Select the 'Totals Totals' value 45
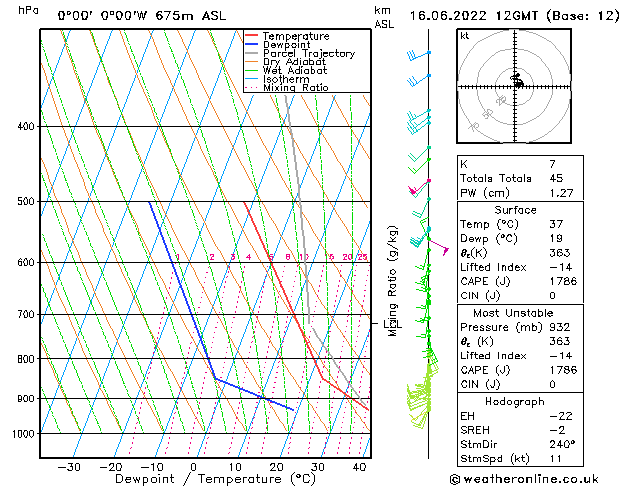 (556, 178)
